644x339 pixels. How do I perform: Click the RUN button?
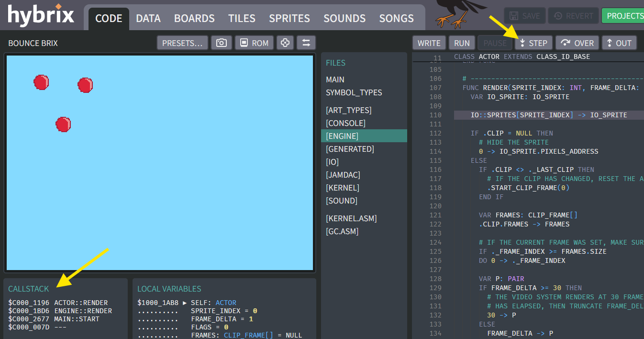pyautogui.click(x=461, y=43)
